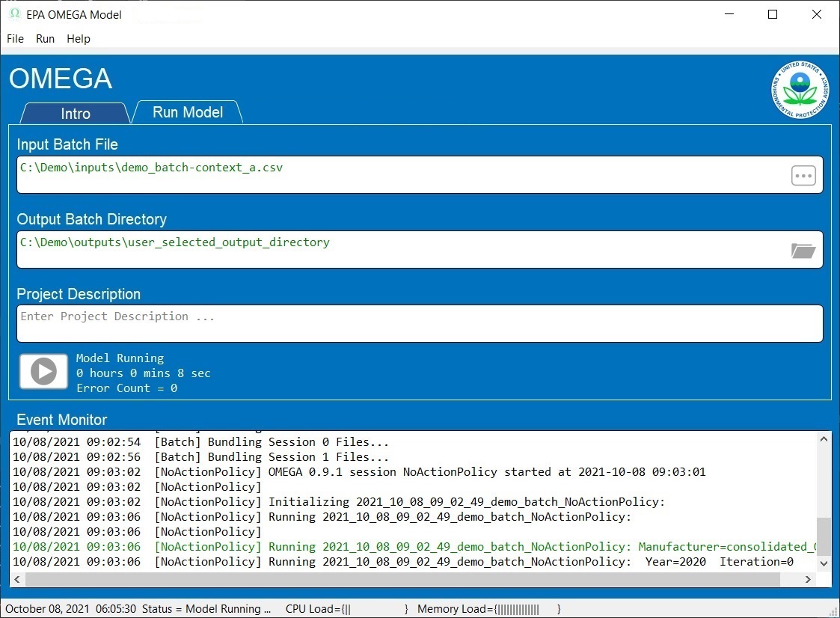Image resolution: width=840 pixels, height=618 pixels.
Task: Click the 'October 08, 2021' date in status bar
Action: pyautogui.click(x=47, y=609)
